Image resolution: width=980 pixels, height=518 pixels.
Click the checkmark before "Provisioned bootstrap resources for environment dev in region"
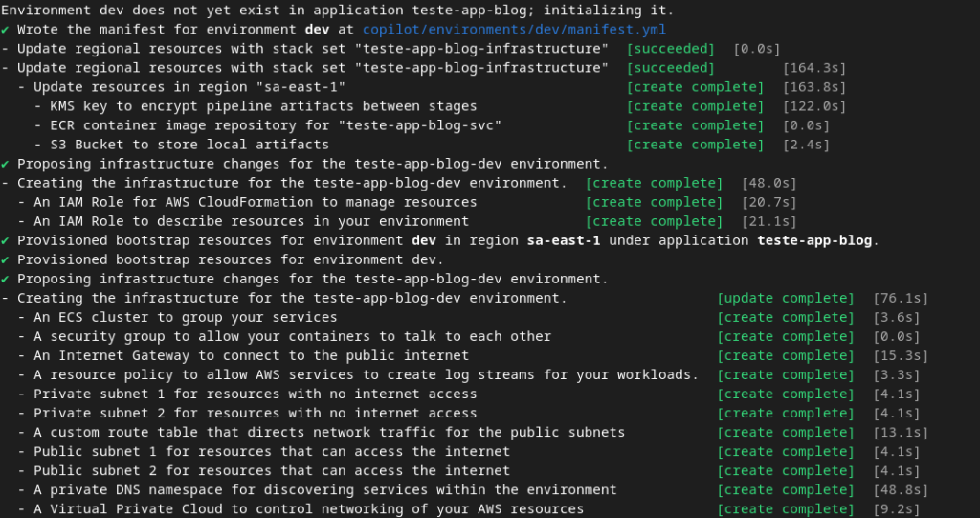[x=6, y=240]
